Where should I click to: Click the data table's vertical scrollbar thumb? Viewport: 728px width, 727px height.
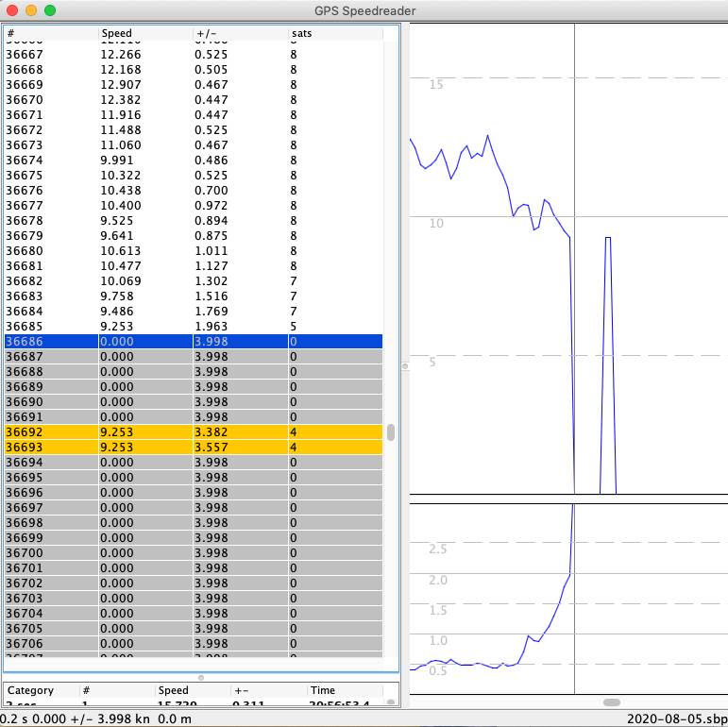tap(391, 432)
